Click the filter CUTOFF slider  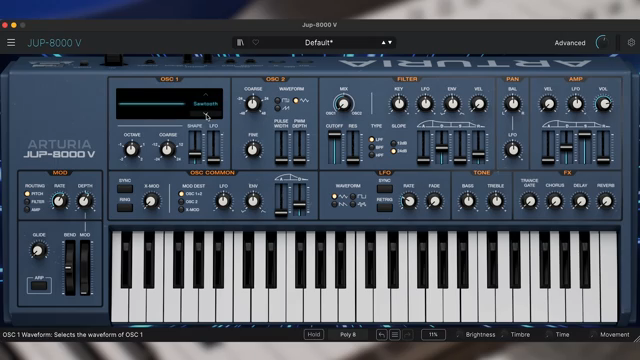tap(334, 147)
